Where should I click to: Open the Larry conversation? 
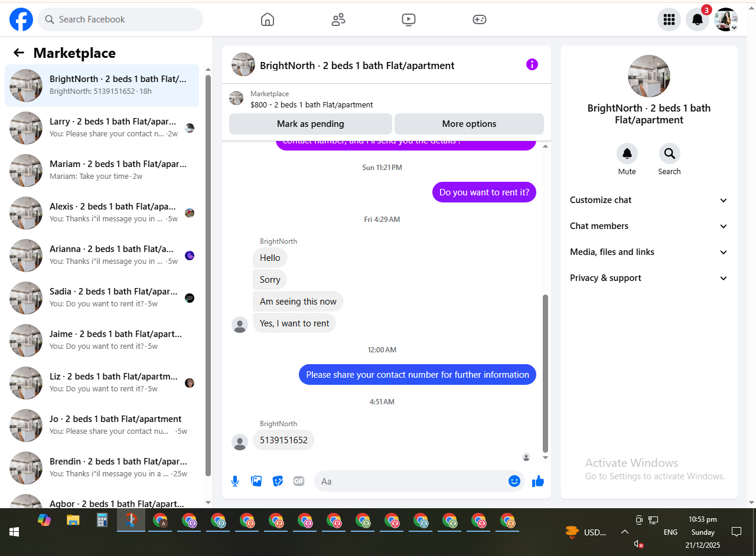coord(102,128)
